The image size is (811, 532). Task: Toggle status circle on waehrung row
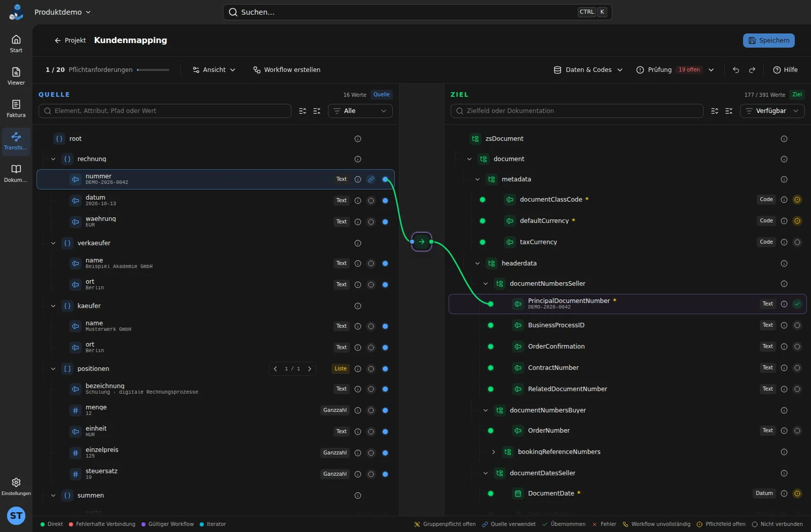point(371,222)
